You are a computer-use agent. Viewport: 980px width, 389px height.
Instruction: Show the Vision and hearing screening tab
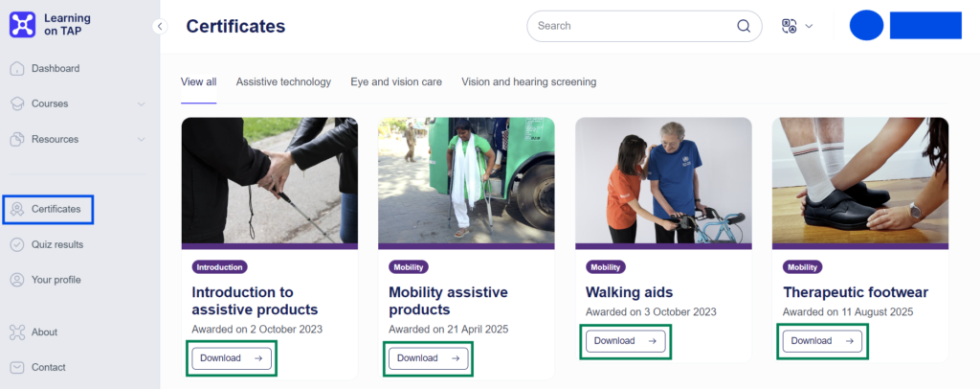[x=528, y=82]
